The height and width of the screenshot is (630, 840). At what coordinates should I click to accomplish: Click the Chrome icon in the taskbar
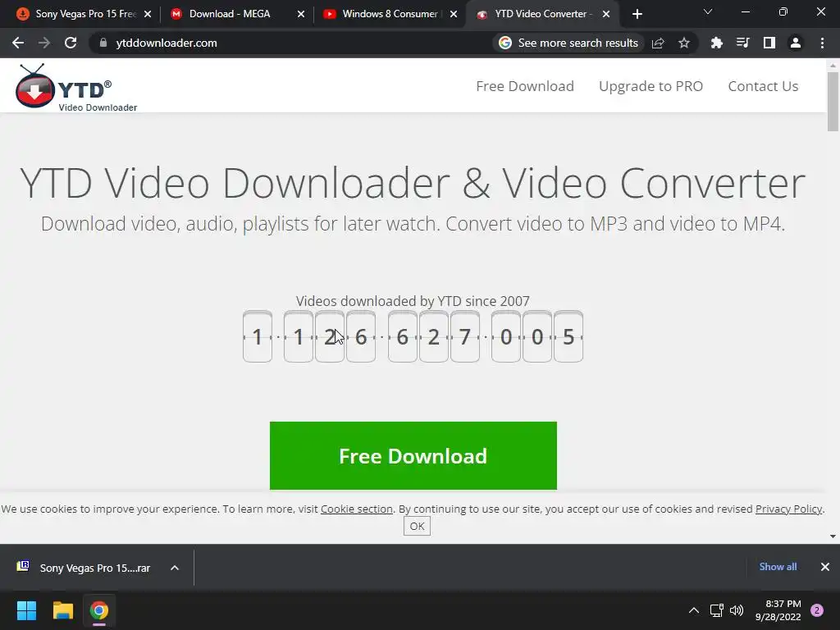click(x=99, y=610)
